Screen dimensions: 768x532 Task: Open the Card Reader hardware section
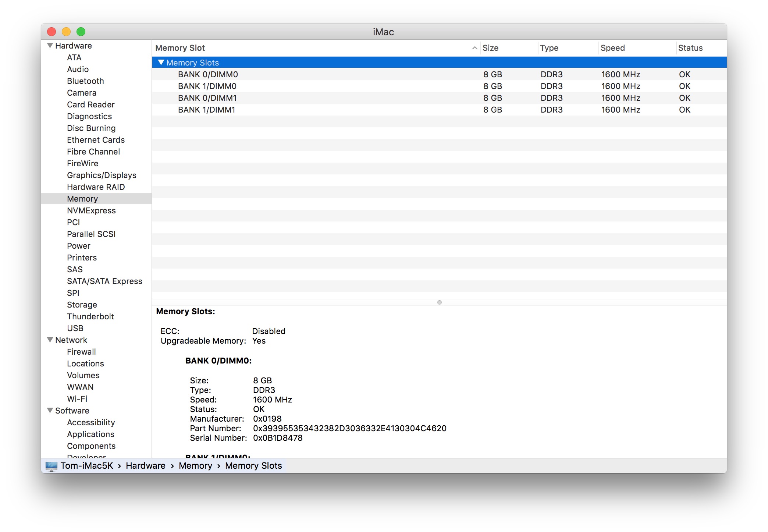[x=91, y=104]
